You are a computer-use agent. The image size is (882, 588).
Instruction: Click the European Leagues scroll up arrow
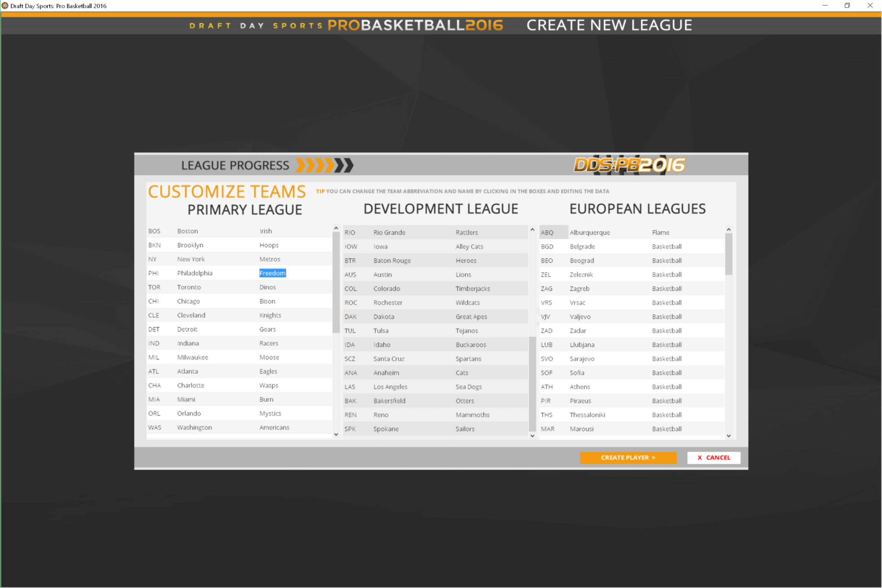729,230
